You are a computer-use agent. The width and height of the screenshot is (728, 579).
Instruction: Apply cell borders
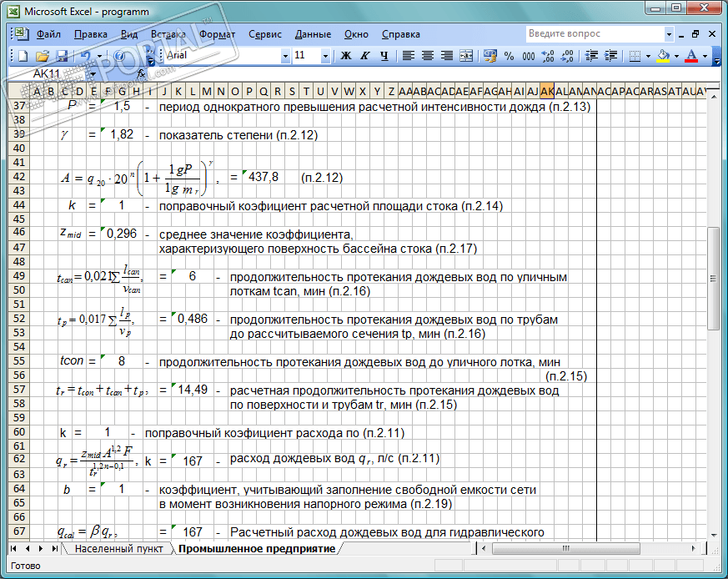pyautogui.click(x=635, y=56)
